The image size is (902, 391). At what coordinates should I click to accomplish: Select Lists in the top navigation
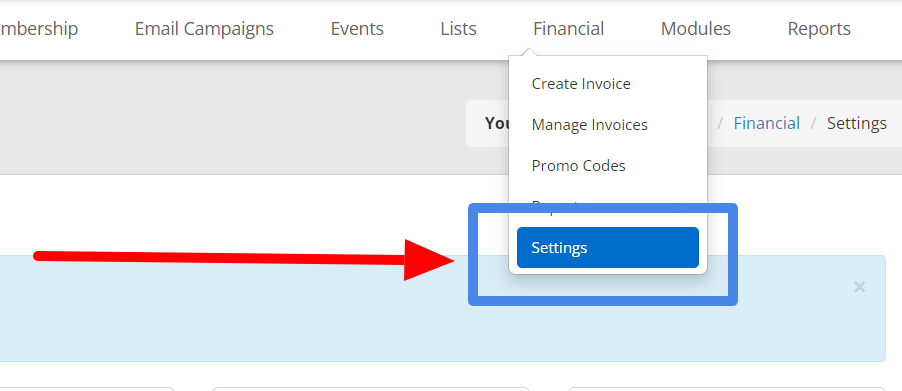coord(458,29)
